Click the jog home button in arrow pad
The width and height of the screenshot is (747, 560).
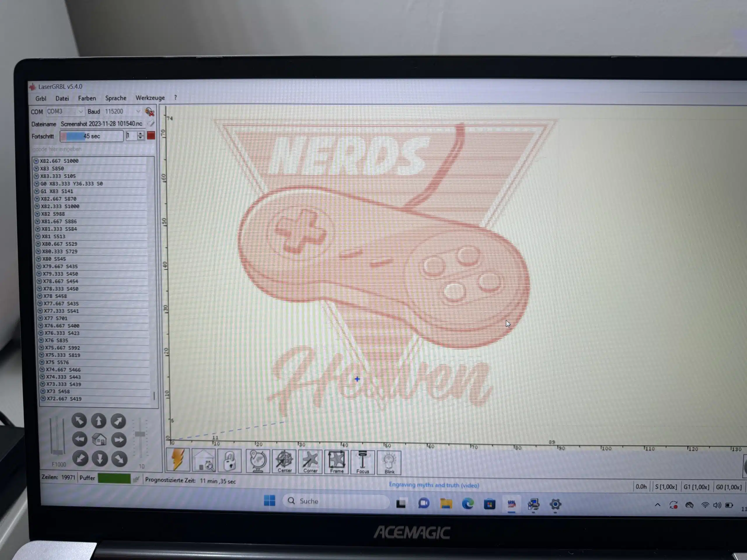click(x=99, y=440)
